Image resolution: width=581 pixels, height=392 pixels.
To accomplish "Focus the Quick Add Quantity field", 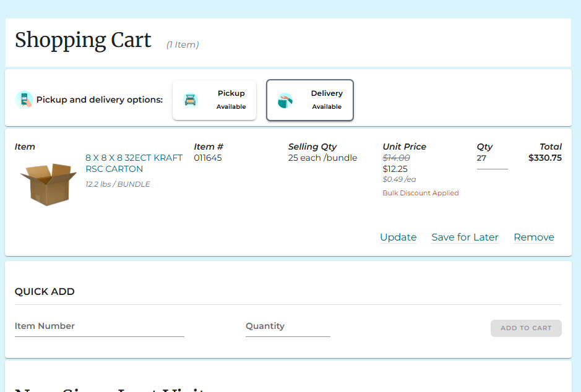I will (x=288, y=326).
